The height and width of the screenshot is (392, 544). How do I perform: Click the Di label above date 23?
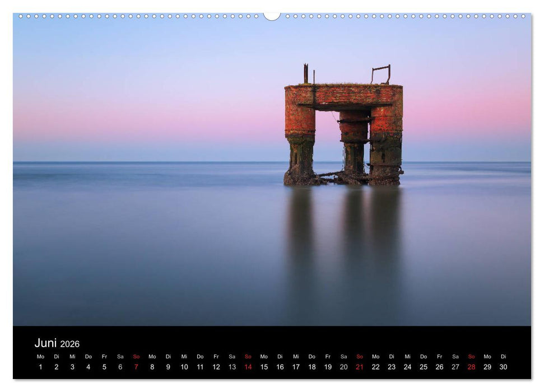[390, 356]
